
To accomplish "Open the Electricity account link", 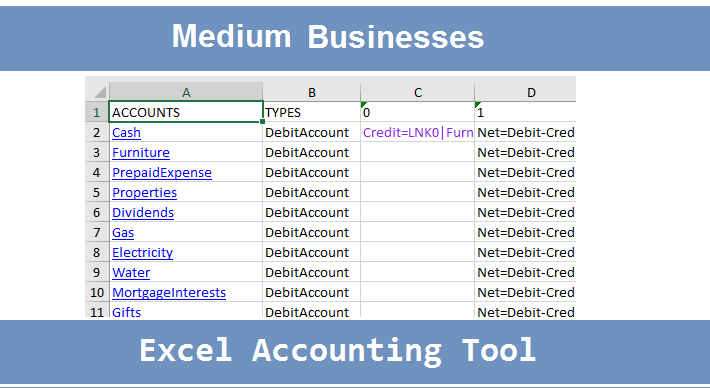I will pos(143,252).
